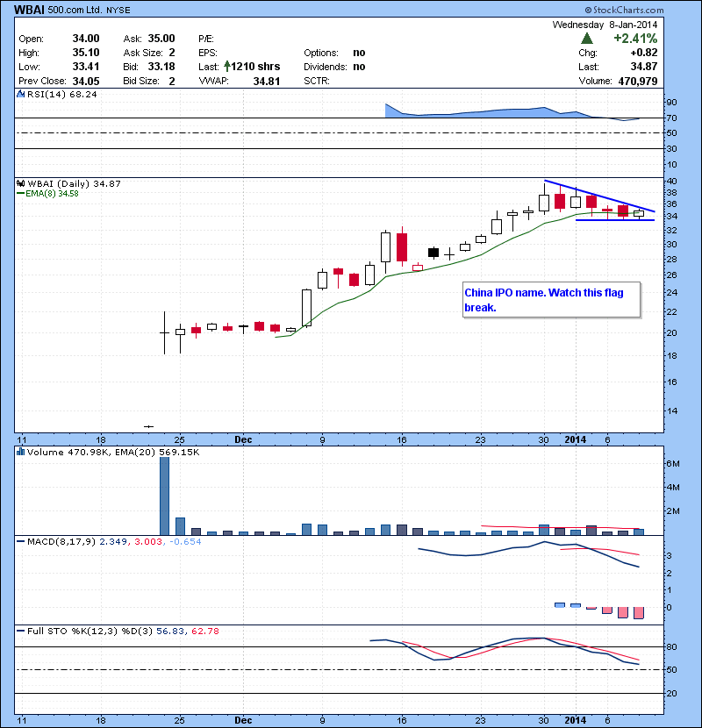Screen dimensions: 702x728
Task: Click the company name 500.com Ltd.
Action: point(75,10)
